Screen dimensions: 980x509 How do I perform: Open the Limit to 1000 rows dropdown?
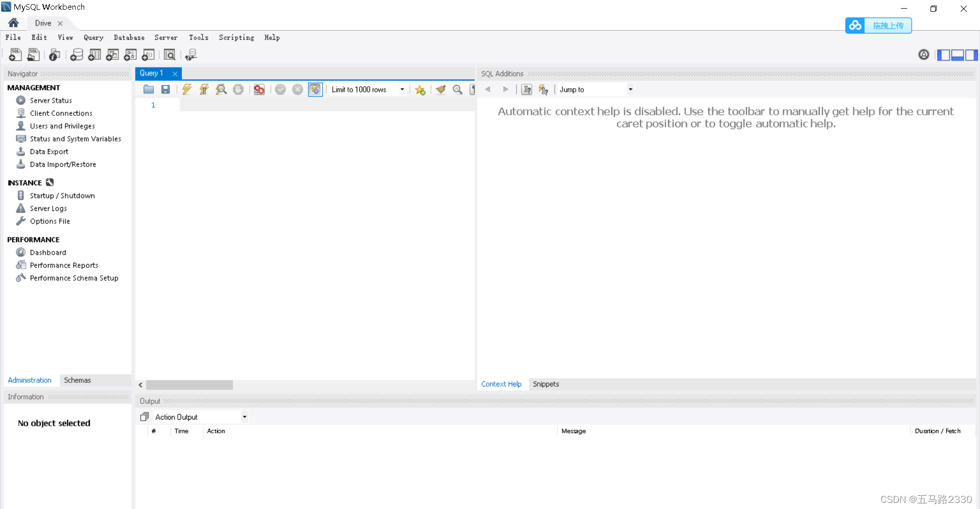tap(403, 89)
